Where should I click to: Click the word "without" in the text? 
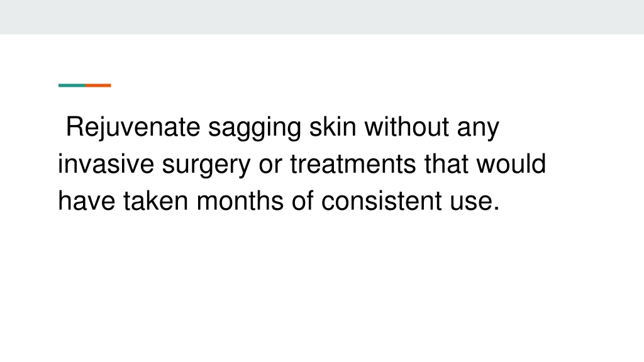pyautogui.click(x=407, y=126)
